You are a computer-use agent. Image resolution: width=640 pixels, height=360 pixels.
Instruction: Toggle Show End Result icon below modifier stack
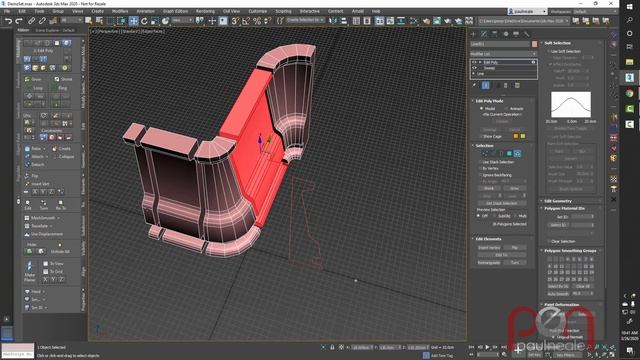[x=486, y=85]
